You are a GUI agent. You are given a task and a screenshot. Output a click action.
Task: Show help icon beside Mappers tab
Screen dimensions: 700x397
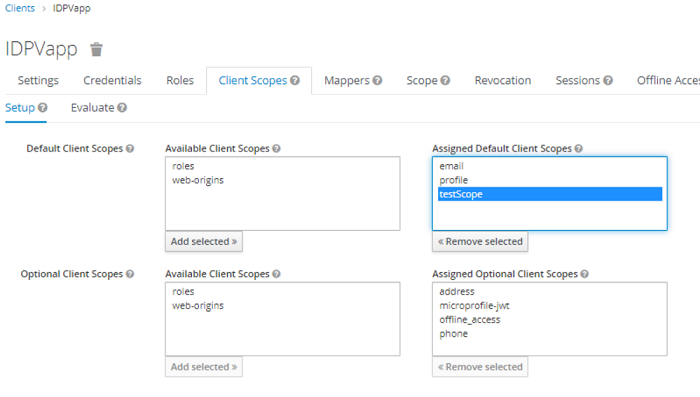point(377,80)
